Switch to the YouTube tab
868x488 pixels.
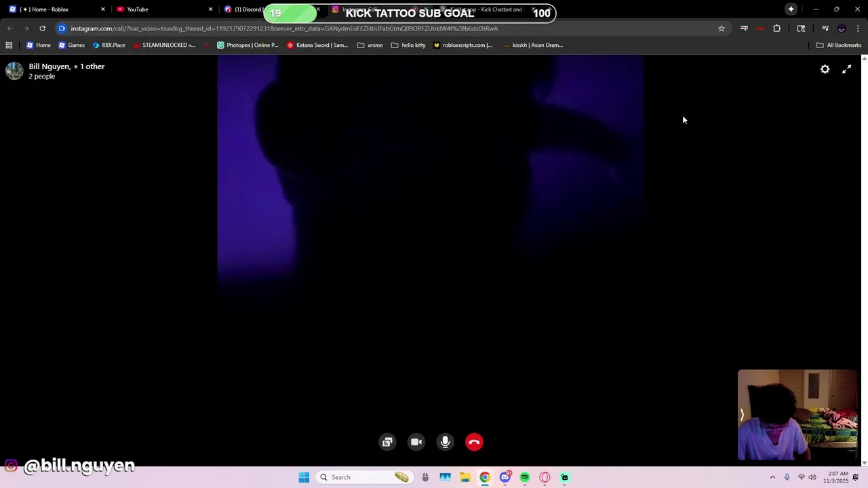coord(164,9)
